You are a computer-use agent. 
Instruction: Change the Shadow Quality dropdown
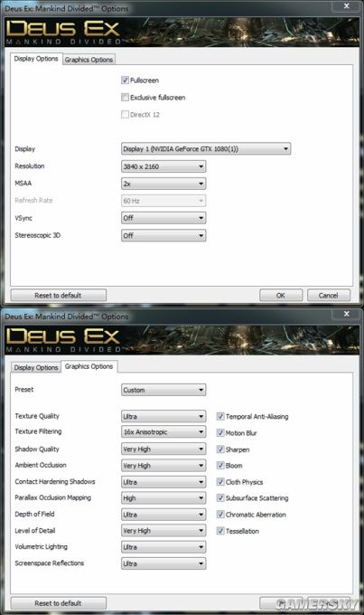click(x=163, y=449)
